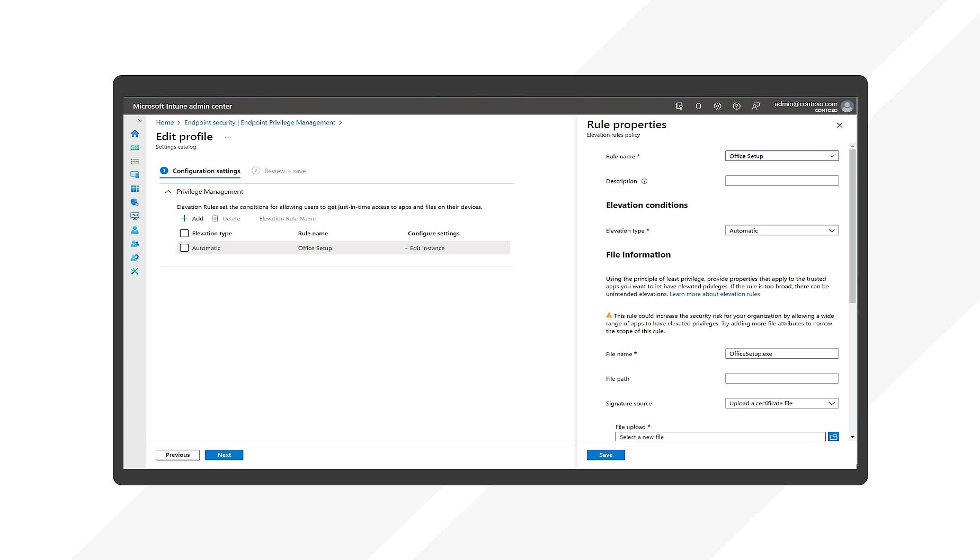Screen dimensions: 980x560
Task: Click the File path input field
Action: tap(781, 378)
